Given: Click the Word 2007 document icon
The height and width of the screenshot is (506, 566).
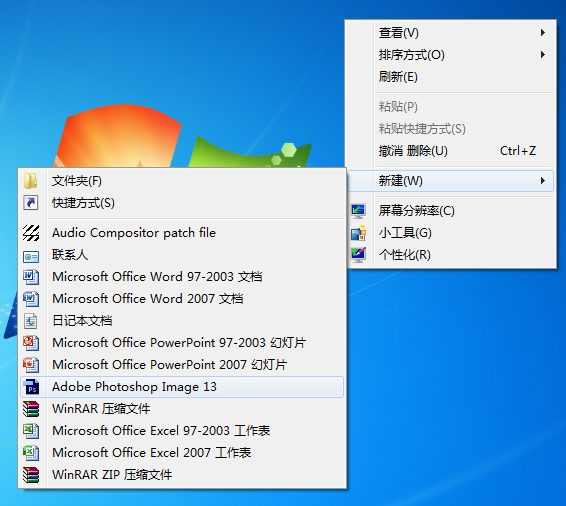Looking at the screenshot, I should click(x=31, y=299).
